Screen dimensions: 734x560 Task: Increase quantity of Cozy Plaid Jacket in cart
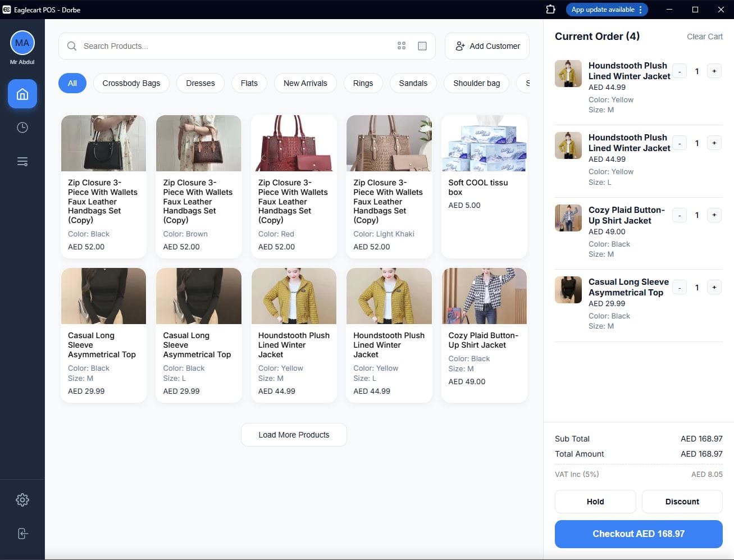(x=714, y=215)
